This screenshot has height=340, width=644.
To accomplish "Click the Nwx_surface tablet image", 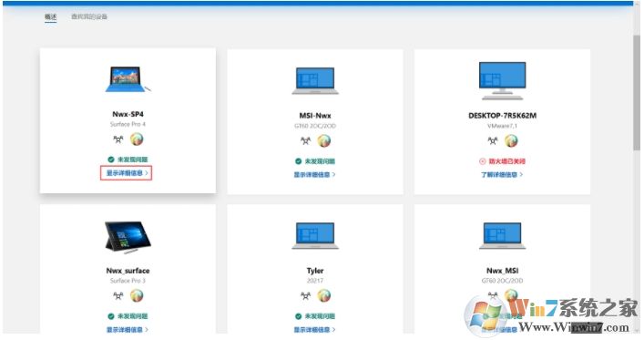I will [x=128, y=237].
